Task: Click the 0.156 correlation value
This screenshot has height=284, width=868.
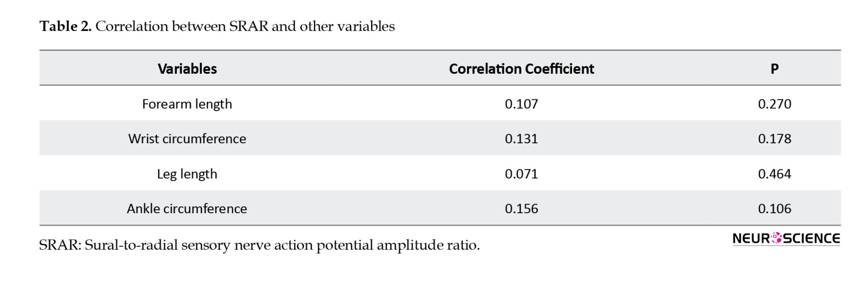Action: click(521, 208)
